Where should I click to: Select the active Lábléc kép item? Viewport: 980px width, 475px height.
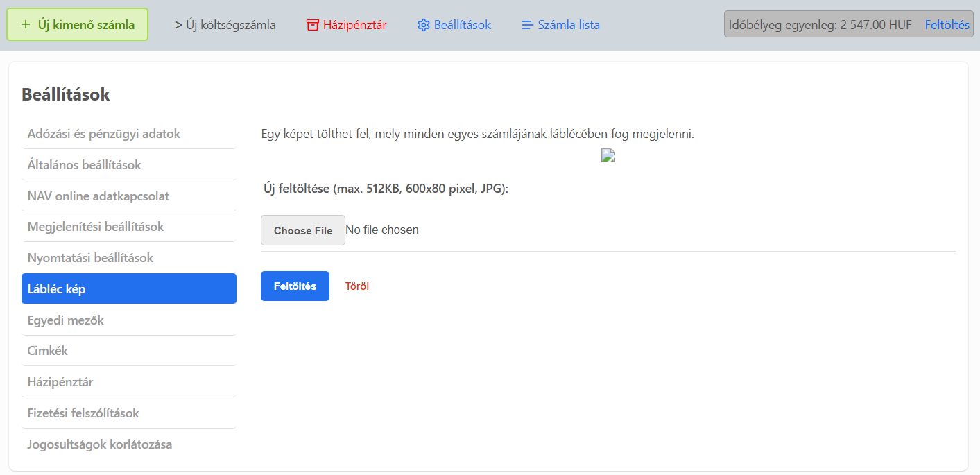(x=128, y=288)
